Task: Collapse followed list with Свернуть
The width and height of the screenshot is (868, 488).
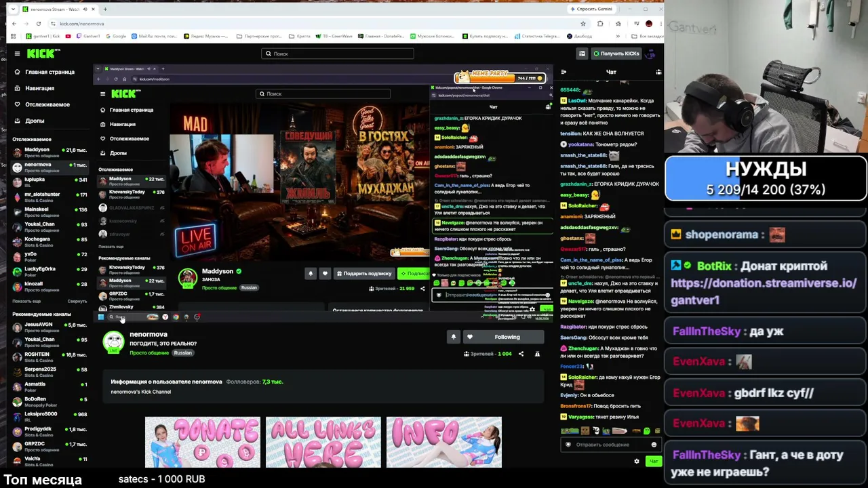Action: pyautogui.click(x=77, y=301)
